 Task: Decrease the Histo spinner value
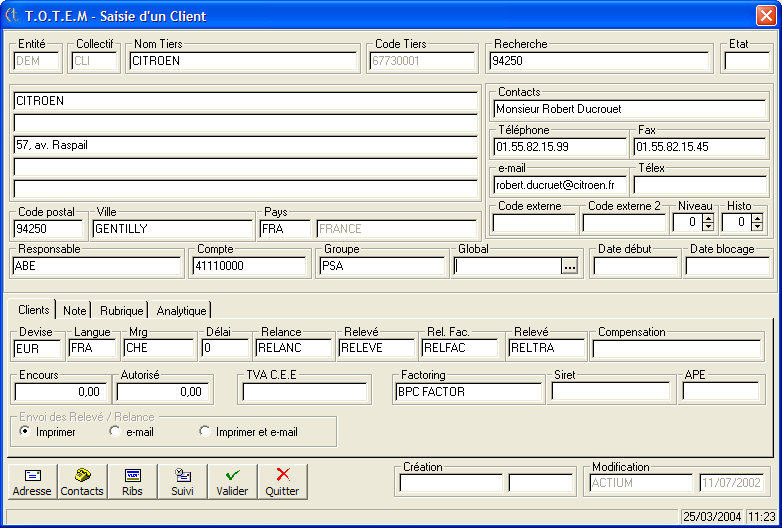click(x=757, y=226)
